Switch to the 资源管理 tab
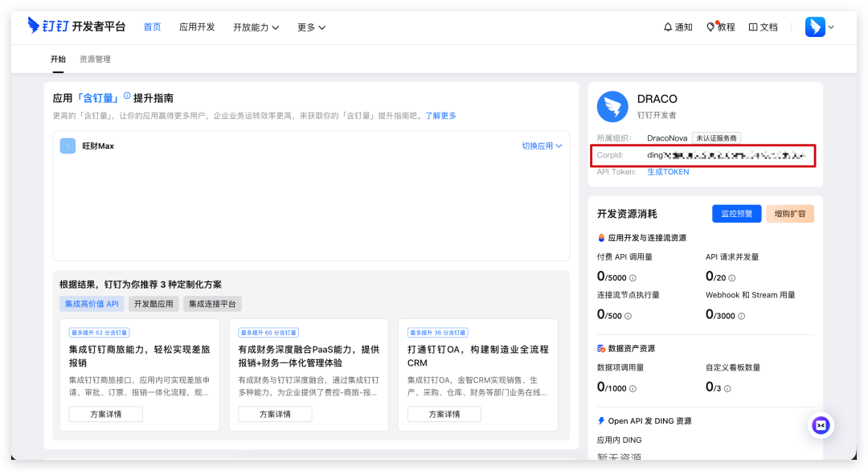Image resolution: width=868 pixels, height=471 pixels. tap(95, 59)
